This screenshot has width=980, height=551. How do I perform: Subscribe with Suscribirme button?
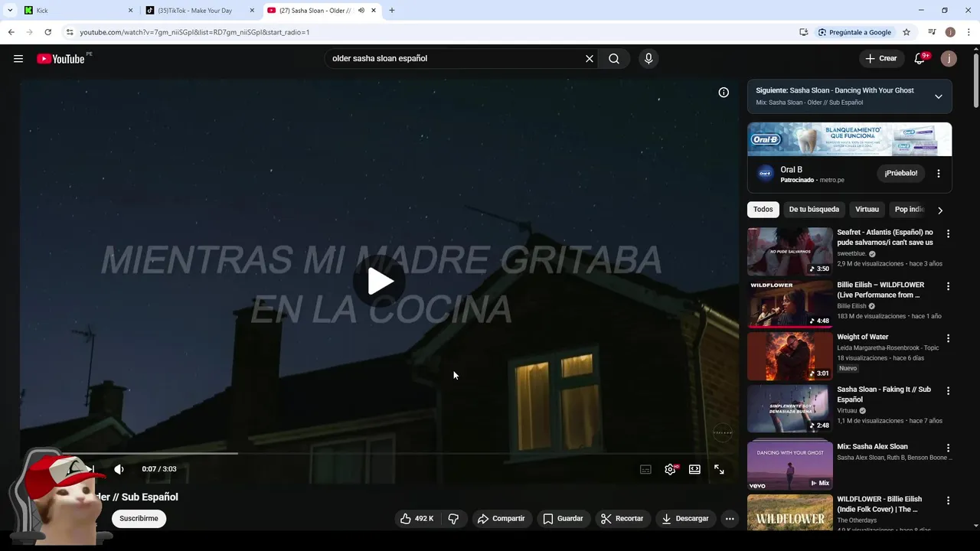[139, 519]
